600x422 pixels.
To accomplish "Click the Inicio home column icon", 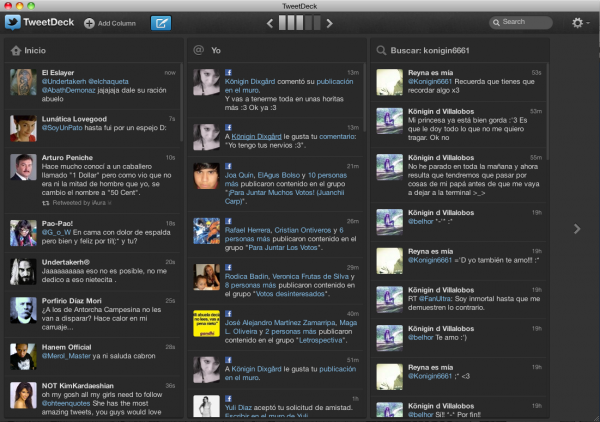I will (x=16, y=51).
